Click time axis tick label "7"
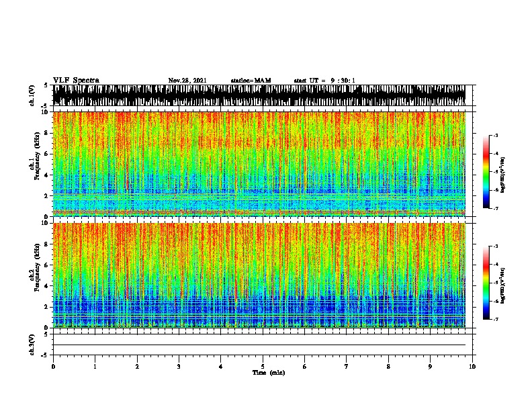Viewport: 532px width, 411px height. coord(347,367)
